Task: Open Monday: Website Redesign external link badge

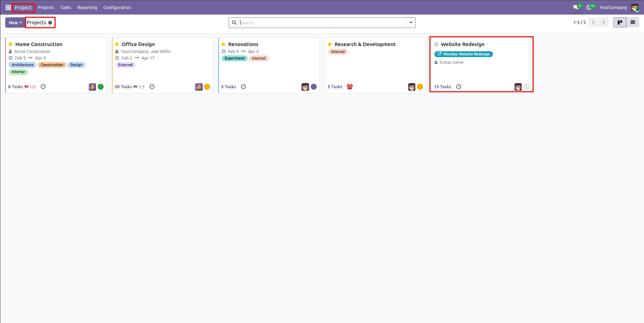Action: coord(464,54)
